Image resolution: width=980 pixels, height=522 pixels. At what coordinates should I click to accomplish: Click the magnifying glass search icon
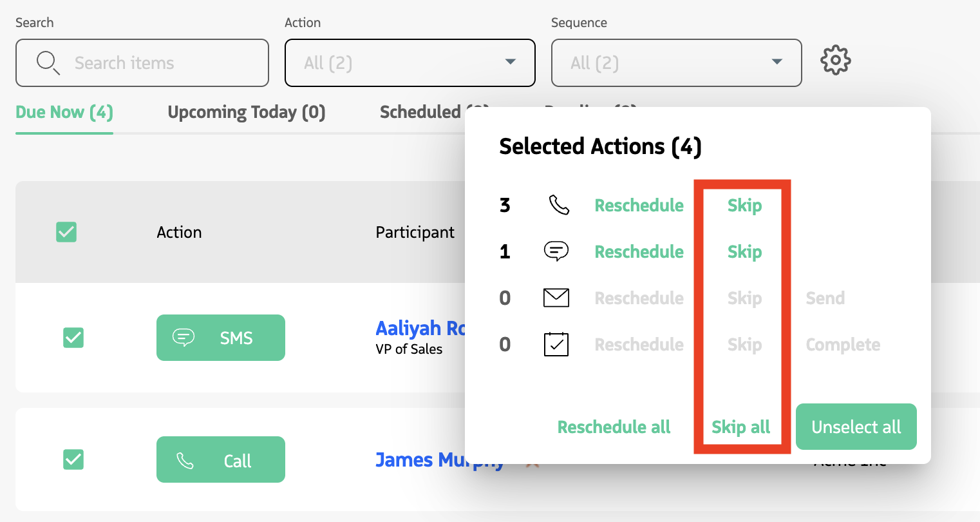[x=48, y=63]
